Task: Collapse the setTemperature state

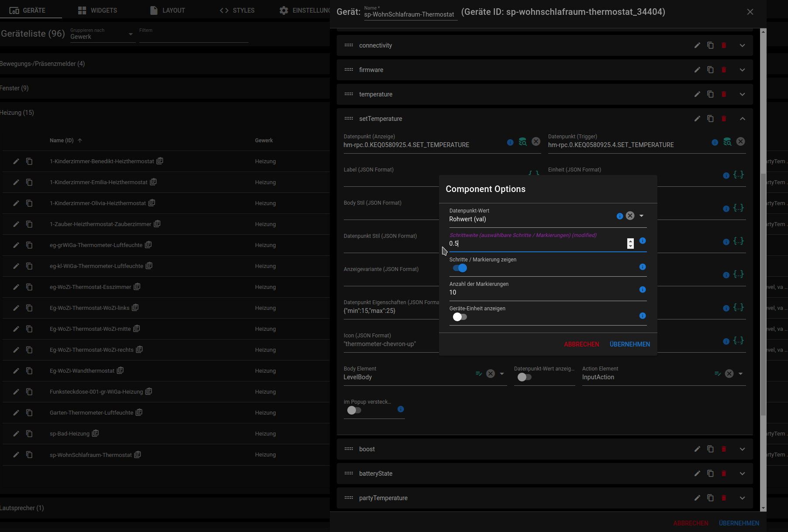Action: (x=742, y=119)
